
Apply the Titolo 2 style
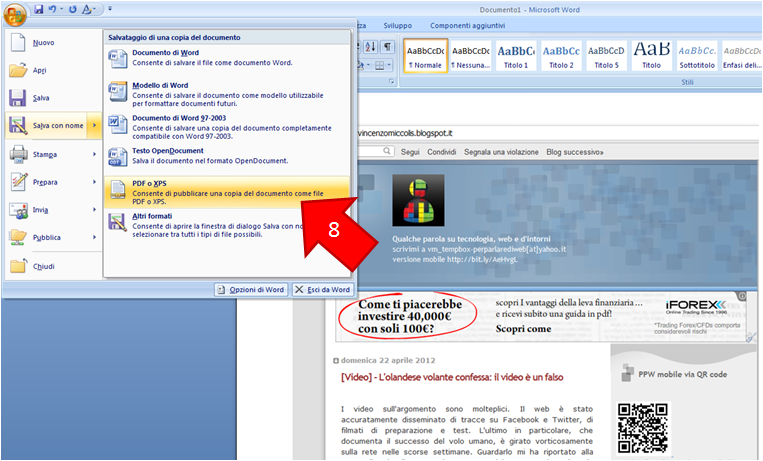pyautogui.click(x=561, y=56)
